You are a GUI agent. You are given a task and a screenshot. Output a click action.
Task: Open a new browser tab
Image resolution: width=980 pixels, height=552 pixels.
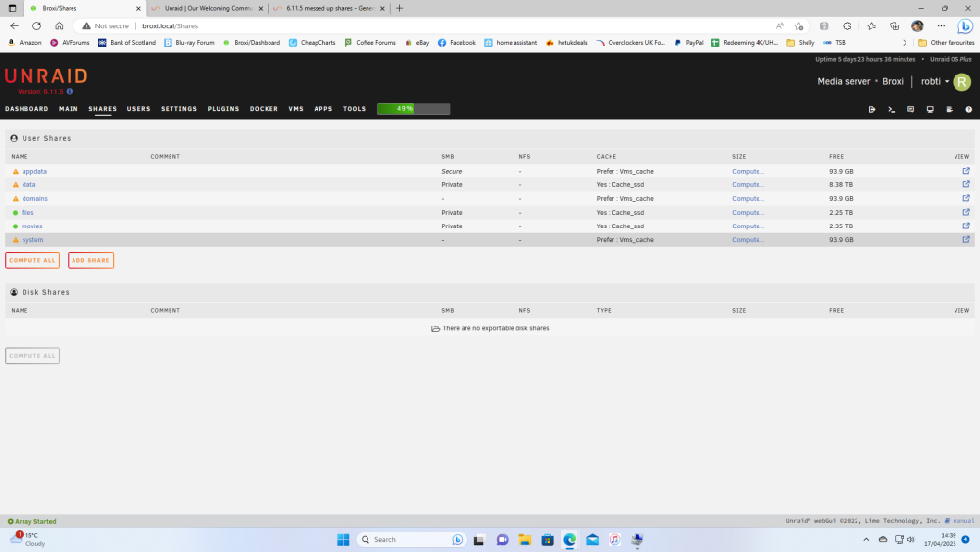tap(400, 8)
